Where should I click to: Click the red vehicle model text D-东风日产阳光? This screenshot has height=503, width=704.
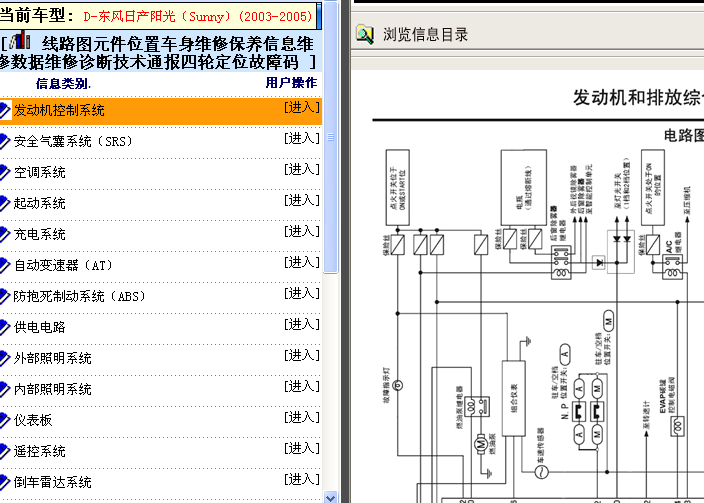coord(198,17)
